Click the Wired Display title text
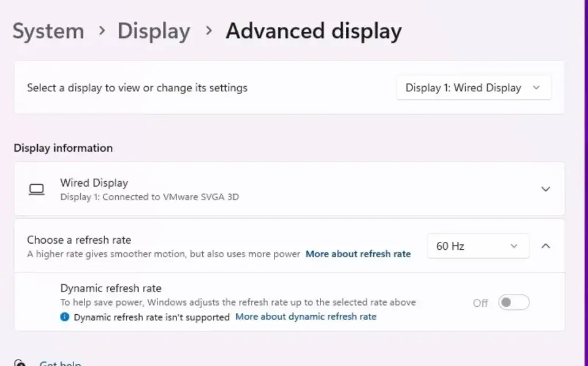588x366 pixels. (x=94, y=183)
